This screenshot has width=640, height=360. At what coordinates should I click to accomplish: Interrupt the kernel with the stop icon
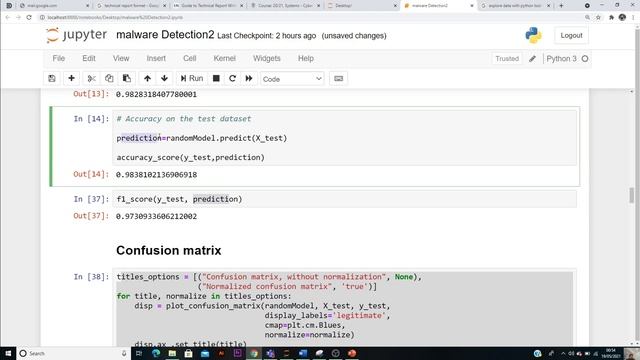(x=216, y=78)
